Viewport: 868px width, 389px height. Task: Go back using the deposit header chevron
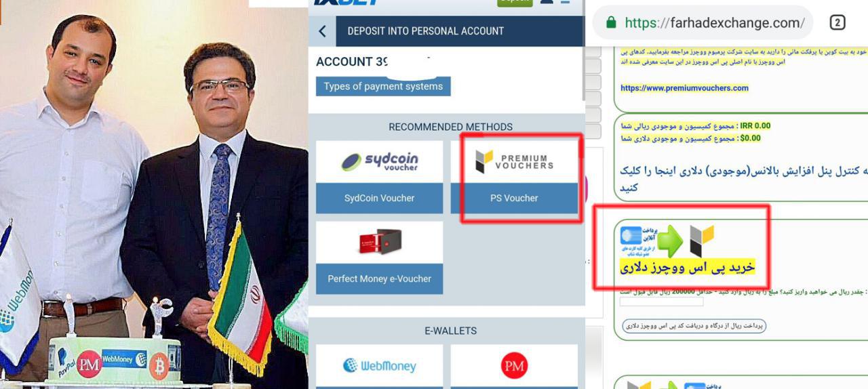pyautogui.click(x=322, y=31)
